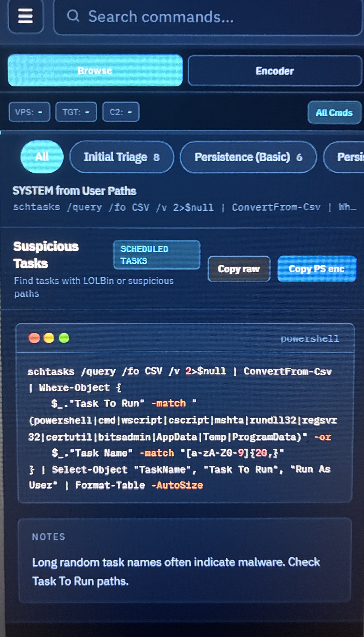
Task: Switch to the Encoder tab
Action: click(275, 71)
